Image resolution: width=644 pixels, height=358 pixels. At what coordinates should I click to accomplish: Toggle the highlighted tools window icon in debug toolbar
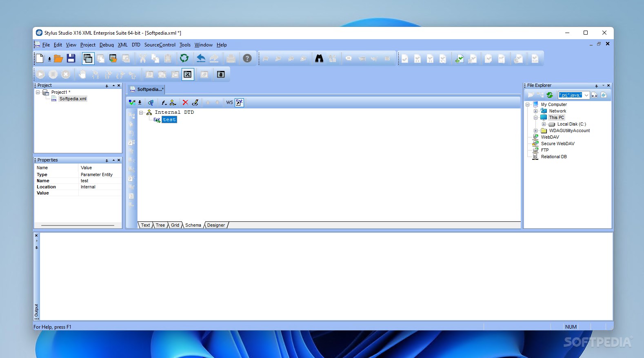click(x=188, y=74)
